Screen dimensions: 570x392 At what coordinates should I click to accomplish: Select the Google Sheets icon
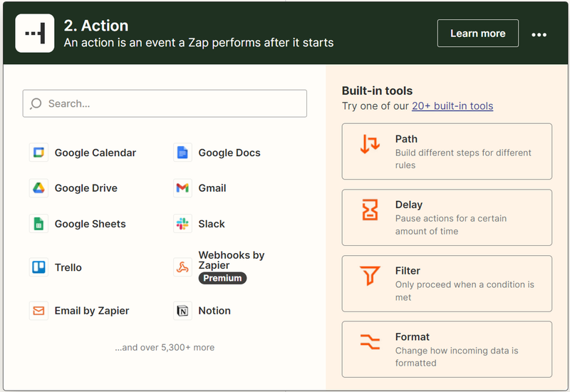pyautogui.click(x=38, y=224)
